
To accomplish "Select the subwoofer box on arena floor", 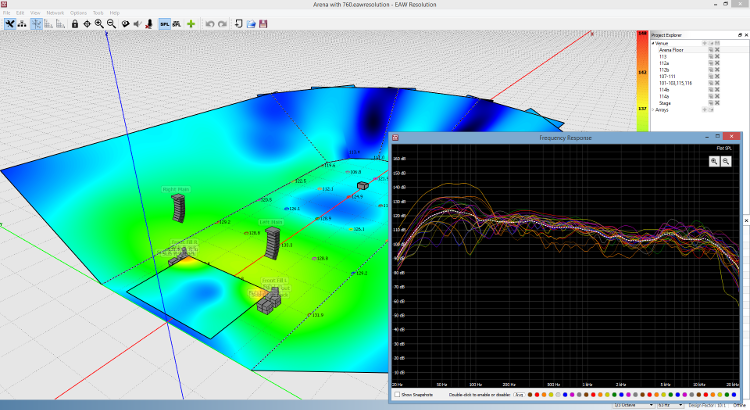I will point(363,185).
